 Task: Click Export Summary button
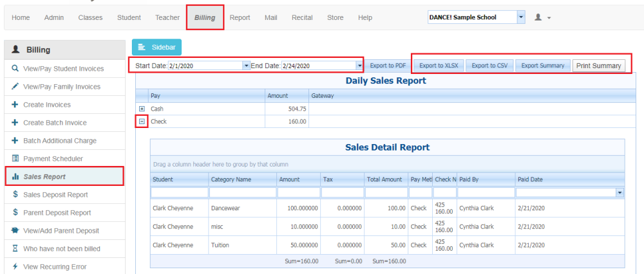tap(542, 66)
